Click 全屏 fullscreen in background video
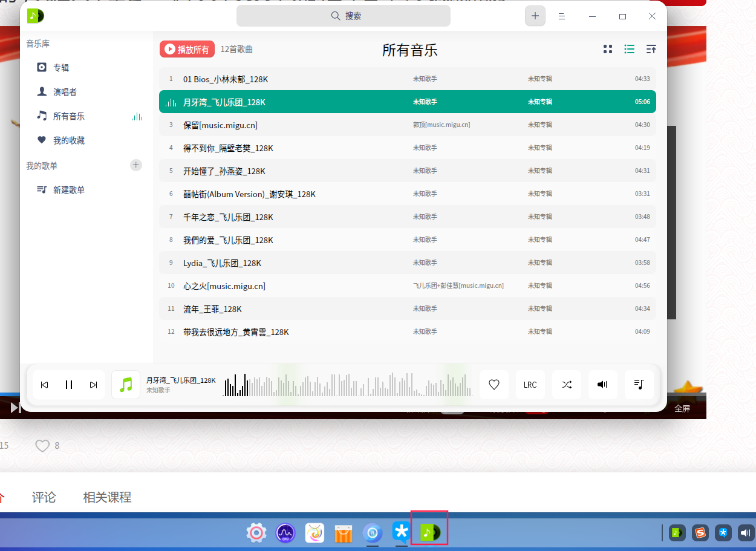 (x=682, y=408)
